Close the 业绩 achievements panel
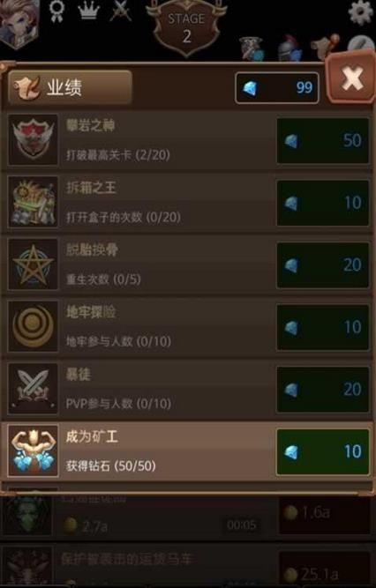Screen dimensions: 376x588 click(x=351, y=78)
